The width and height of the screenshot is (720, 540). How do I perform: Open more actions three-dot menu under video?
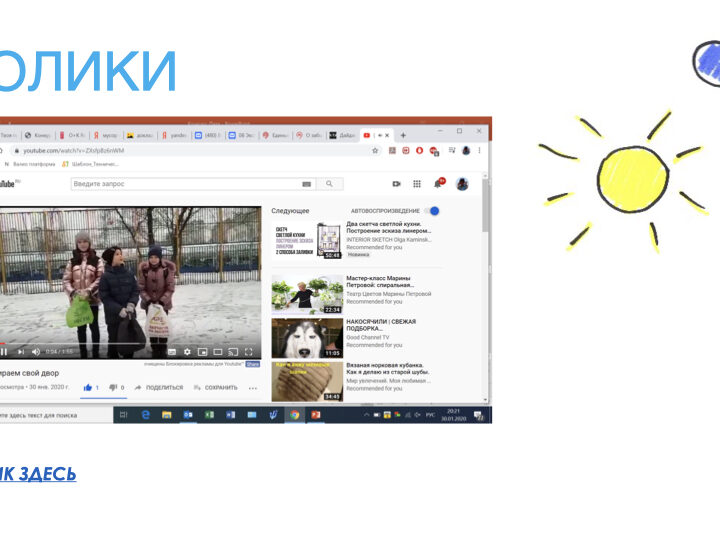(252, 387)
